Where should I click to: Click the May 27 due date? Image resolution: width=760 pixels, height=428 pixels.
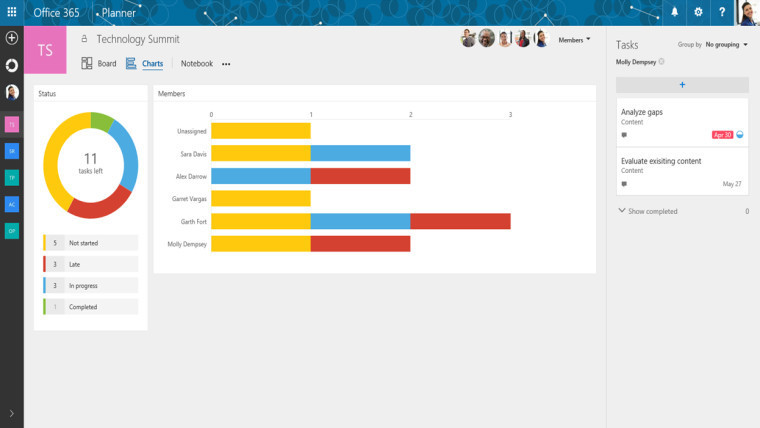tap(732, 184)
